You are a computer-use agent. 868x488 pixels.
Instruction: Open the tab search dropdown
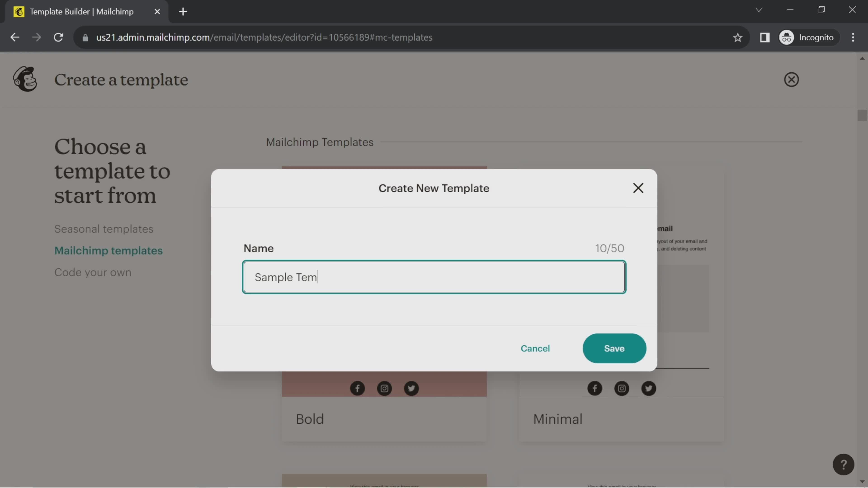pyautogui.click(x=759, y=10)
